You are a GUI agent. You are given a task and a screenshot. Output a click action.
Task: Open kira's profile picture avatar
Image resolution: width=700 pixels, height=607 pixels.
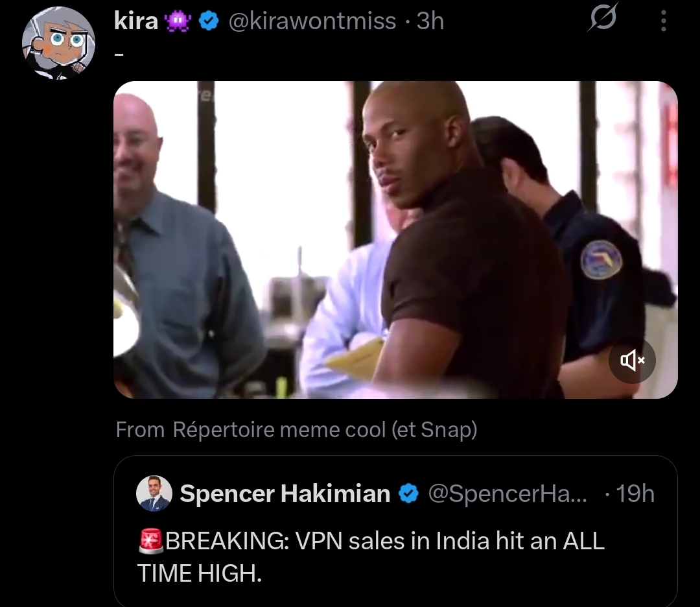[58, 43]
